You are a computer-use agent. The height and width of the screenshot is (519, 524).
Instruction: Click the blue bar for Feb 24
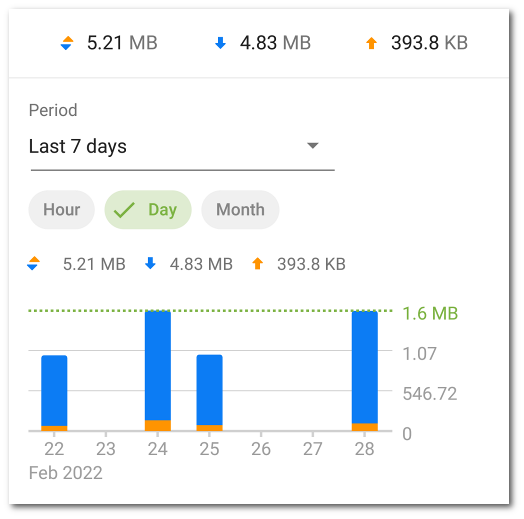pos(158,366)
